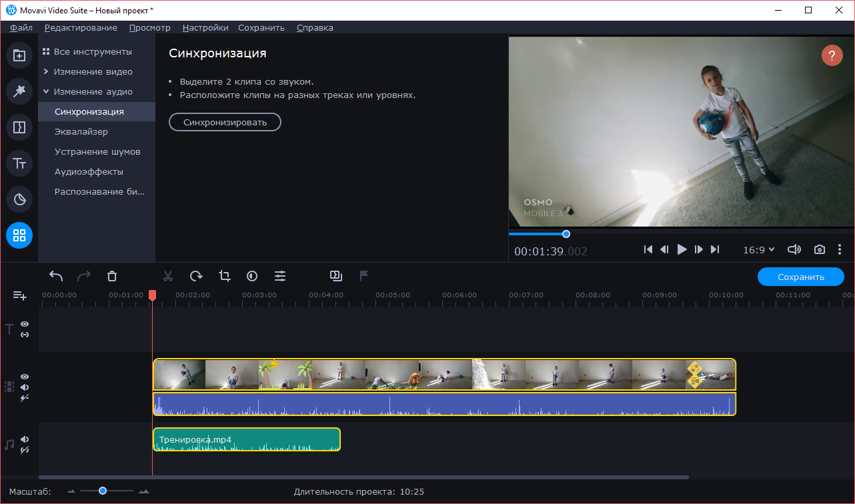This screenshot has height=504, width=855.
Task: Click the Масштаб zoom slider handle
Action: point(103,491)
